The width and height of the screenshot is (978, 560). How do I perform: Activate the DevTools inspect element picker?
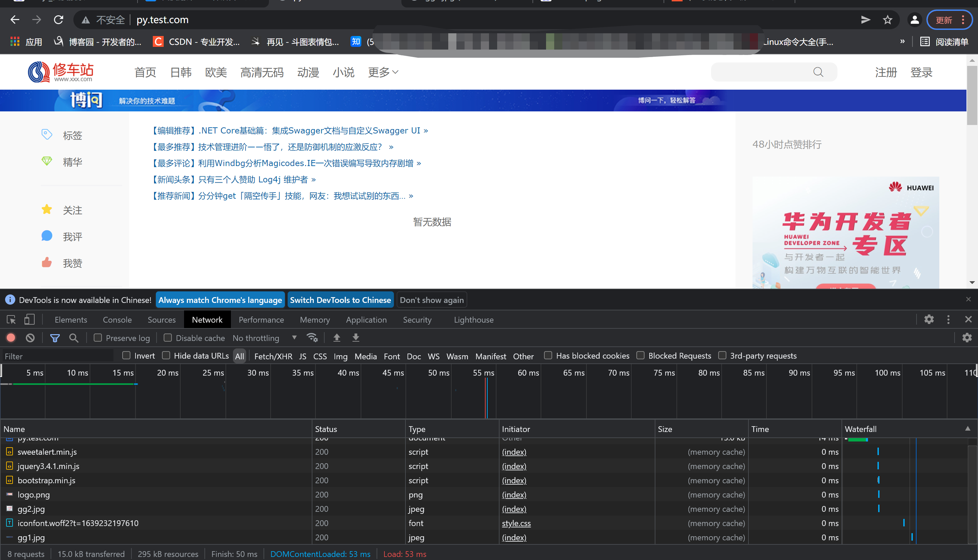(x=11, y=320)
